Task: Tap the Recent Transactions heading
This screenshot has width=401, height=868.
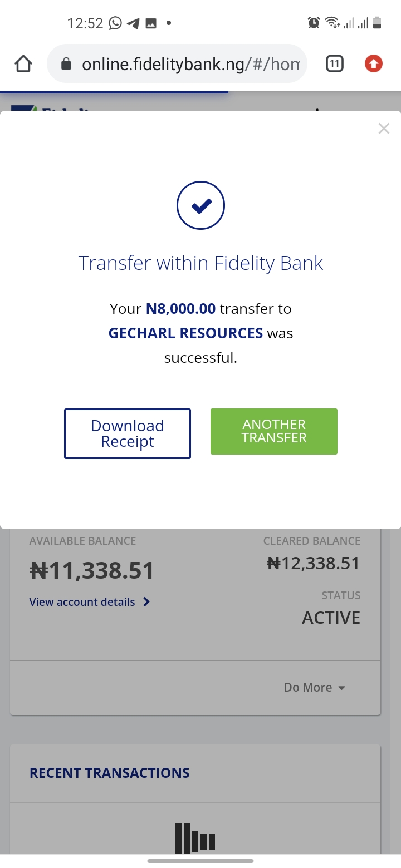Action: 110,773
